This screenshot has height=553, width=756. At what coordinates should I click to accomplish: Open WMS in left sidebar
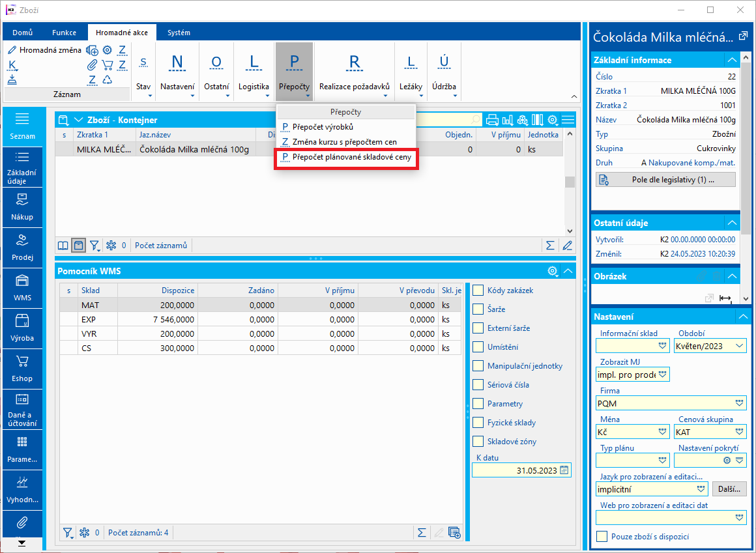point(22,288)
